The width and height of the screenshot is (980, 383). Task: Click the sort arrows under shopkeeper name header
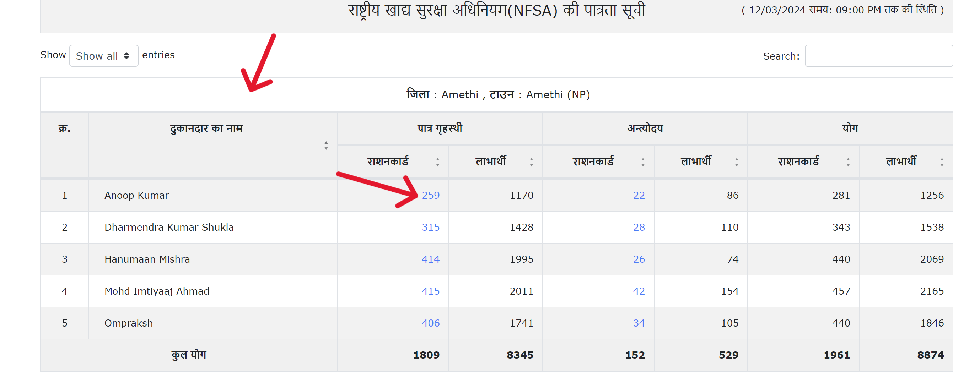tap(326, 146)
